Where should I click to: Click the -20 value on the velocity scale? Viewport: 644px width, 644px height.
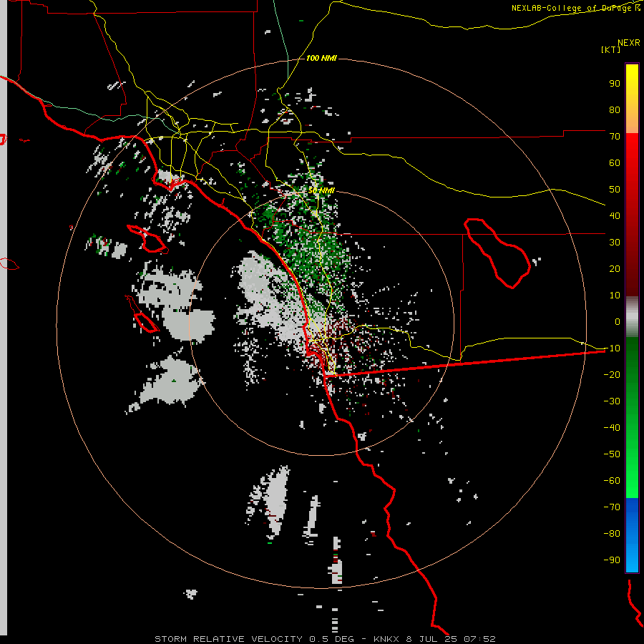point(612,374)
